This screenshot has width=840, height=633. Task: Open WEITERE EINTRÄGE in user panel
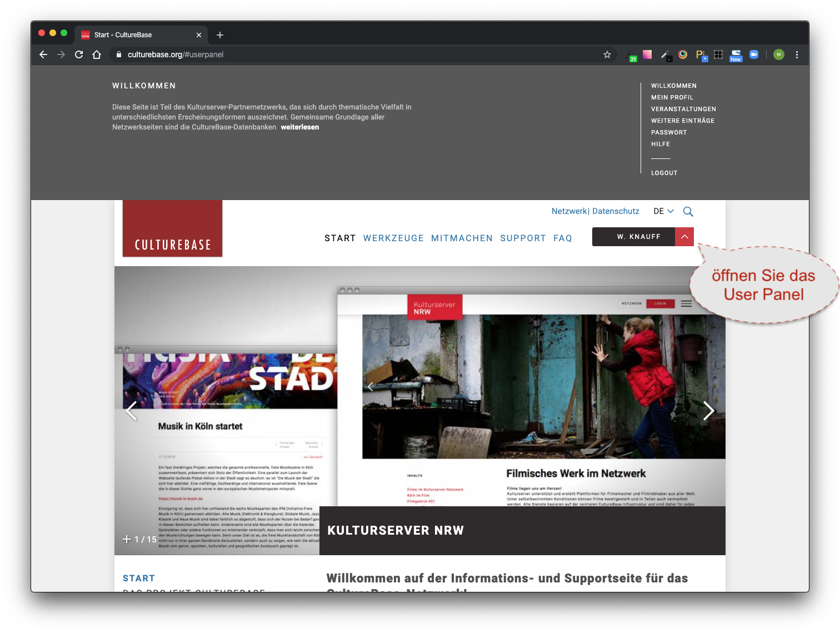tap(683, 121)
